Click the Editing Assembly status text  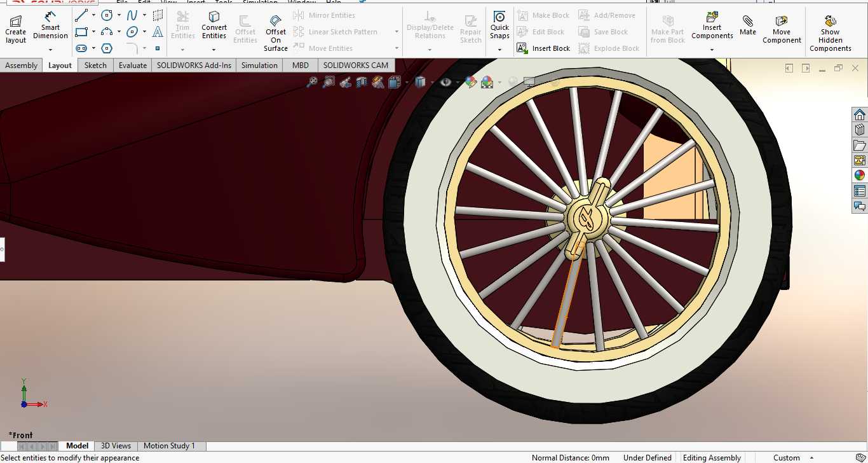point(712,458)
